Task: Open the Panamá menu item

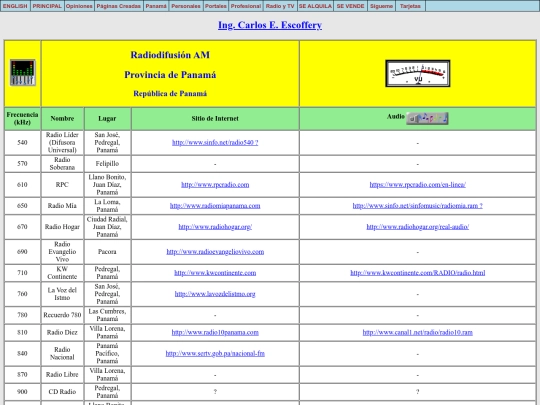Action: click(156, 6)
